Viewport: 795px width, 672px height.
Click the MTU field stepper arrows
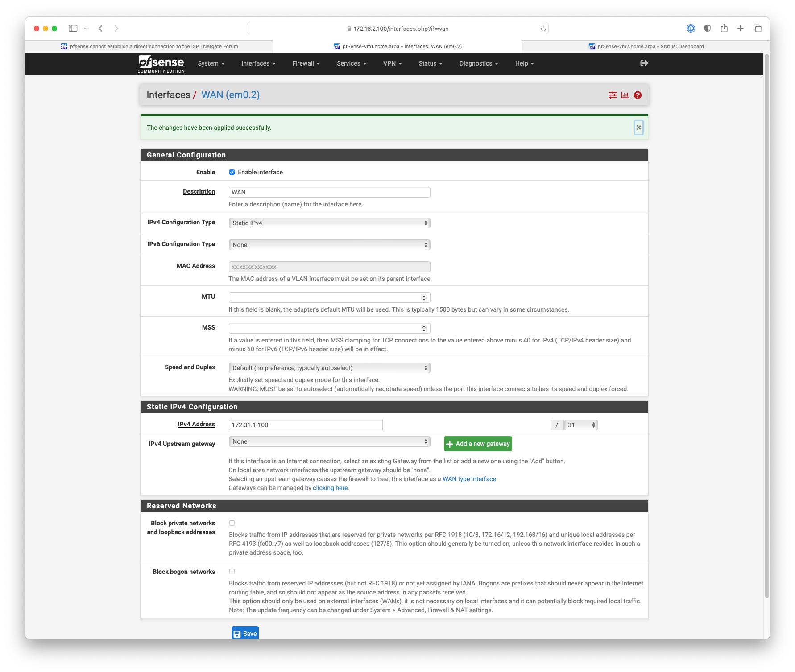424,297
